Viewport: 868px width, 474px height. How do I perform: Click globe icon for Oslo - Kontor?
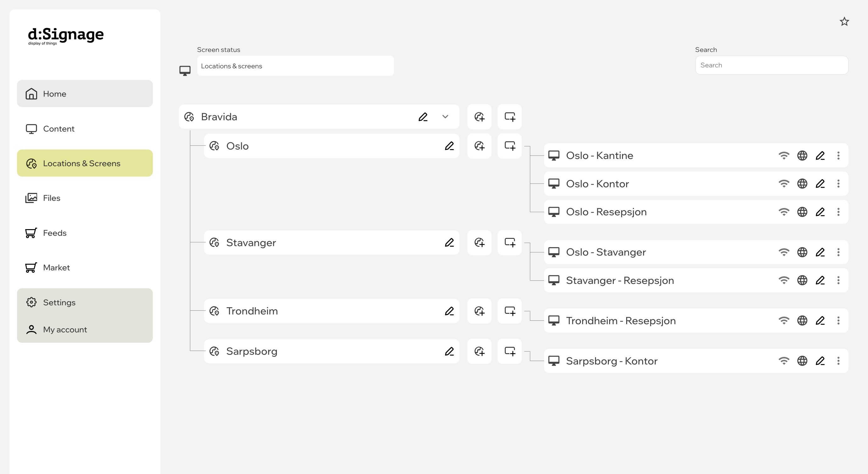click(802, 184)
